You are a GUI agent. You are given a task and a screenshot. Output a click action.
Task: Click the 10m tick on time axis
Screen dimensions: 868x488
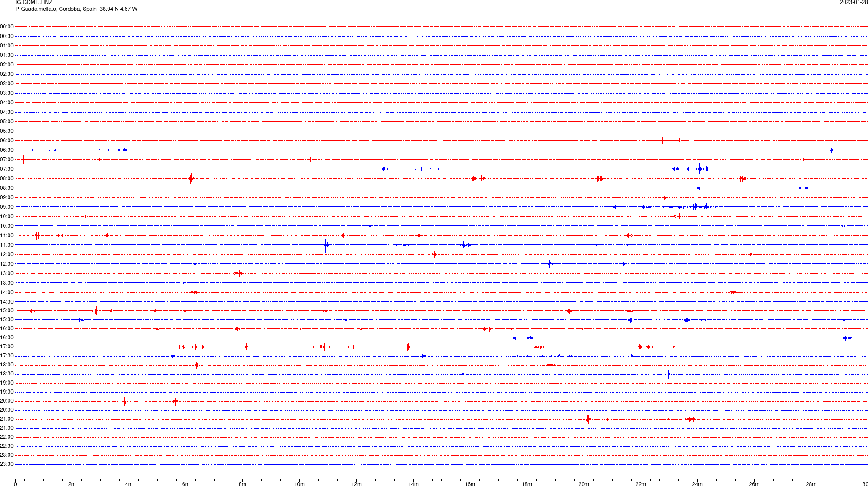click(299, 484)
